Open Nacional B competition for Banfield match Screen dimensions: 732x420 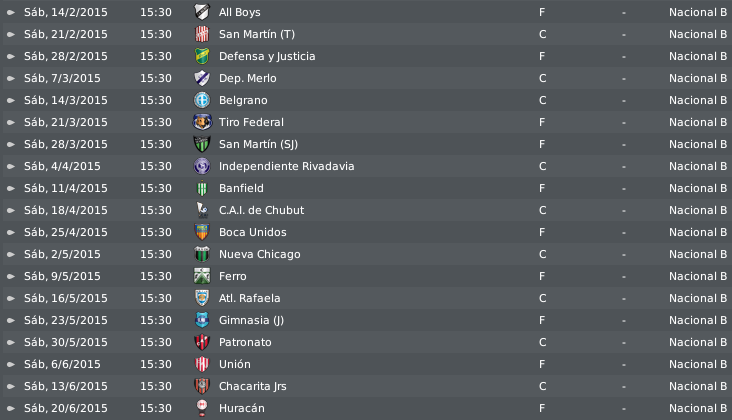(x=697, y=188)
